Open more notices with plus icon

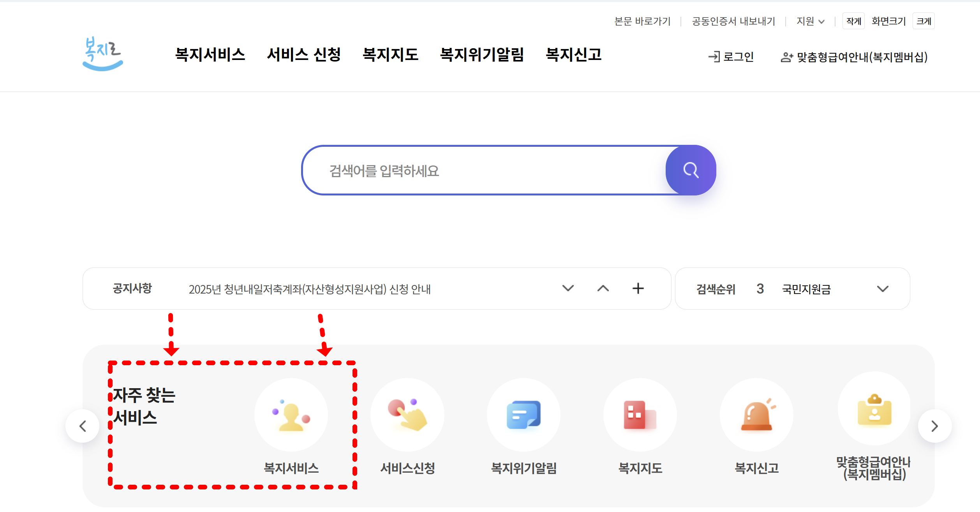638,289
